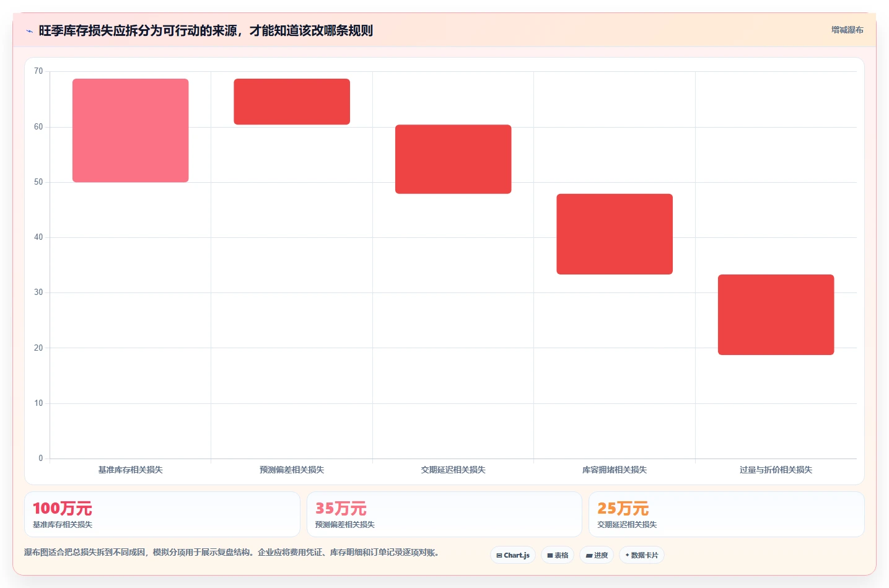Image resolution: width=889 pixels, height=588 pixels.
Task: Click the 预测偏差相关损失 x-axis label
Action: [292, 470]
